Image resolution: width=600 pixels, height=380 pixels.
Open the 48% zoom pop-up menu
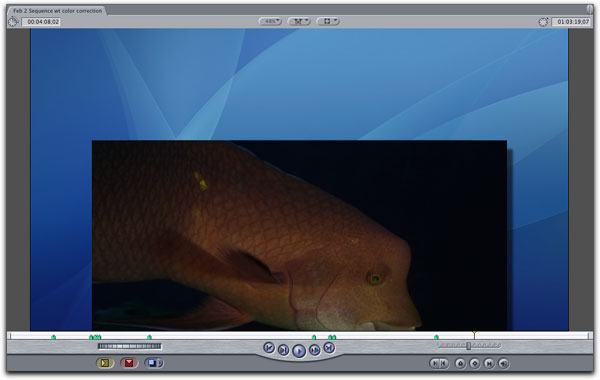coord(270,21)
